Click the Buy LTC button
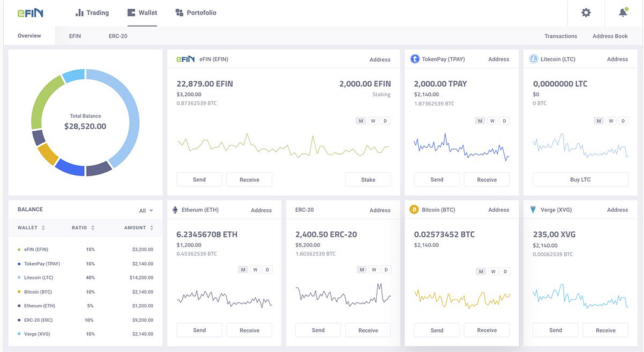 click(x=580, y=180)
